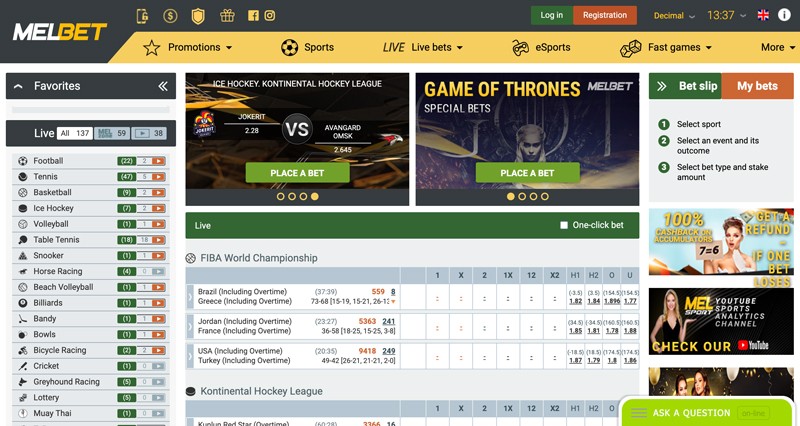Click the Snooker triangle icon

(22, 256)
